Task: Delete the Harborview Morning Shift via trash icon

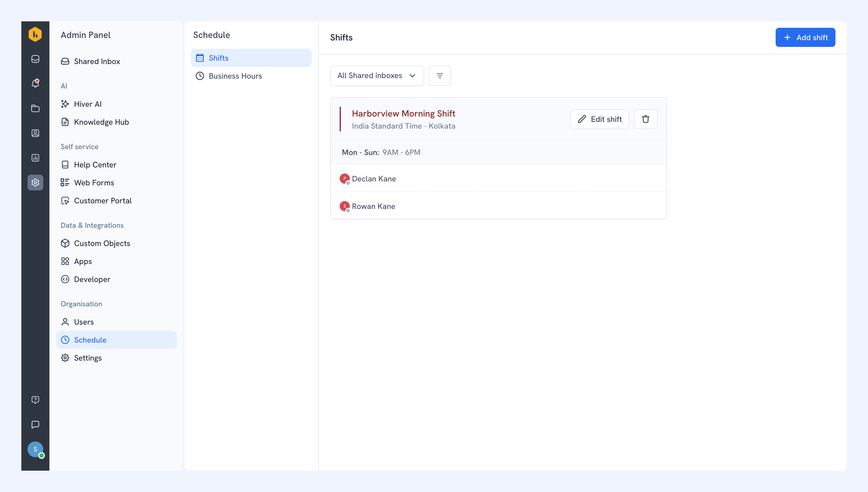Action: 645,119
